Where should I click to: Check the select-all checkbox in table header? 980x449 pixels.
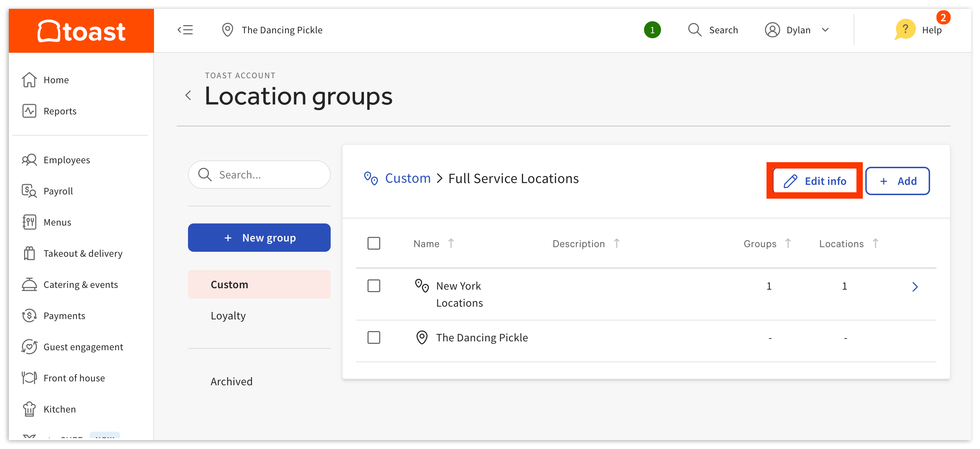click(374, 243)
